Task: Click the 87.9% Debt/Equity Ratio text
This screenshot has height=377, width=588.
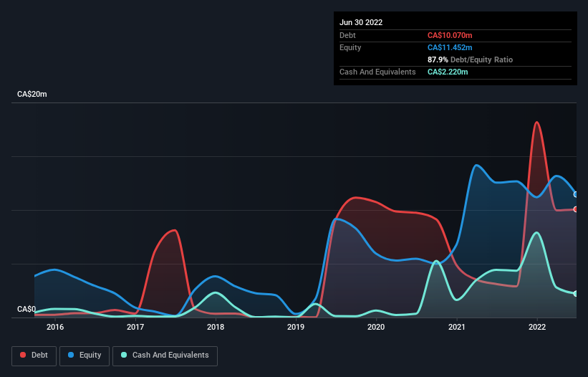Action: tap(471, 59)
